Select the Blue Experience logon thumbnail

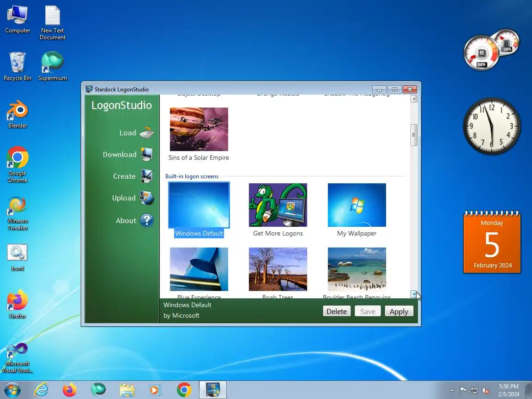199,269
